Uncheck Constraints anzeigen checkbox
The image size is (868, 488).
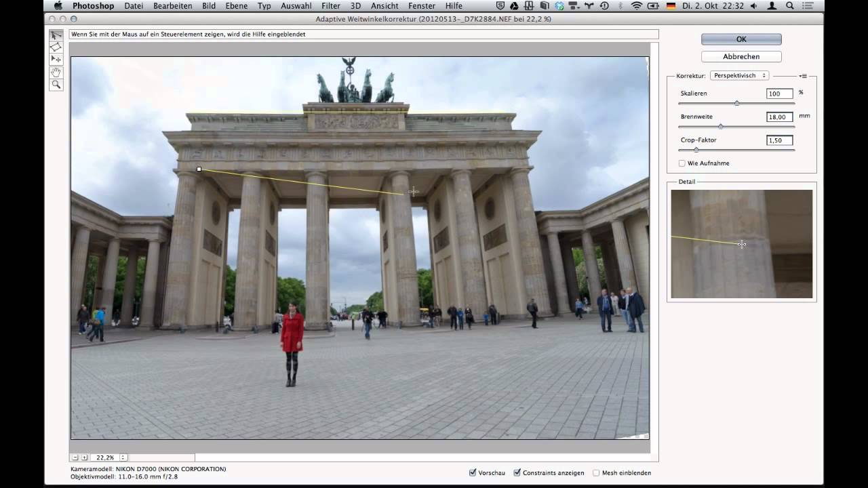click(x=517, y=472)
